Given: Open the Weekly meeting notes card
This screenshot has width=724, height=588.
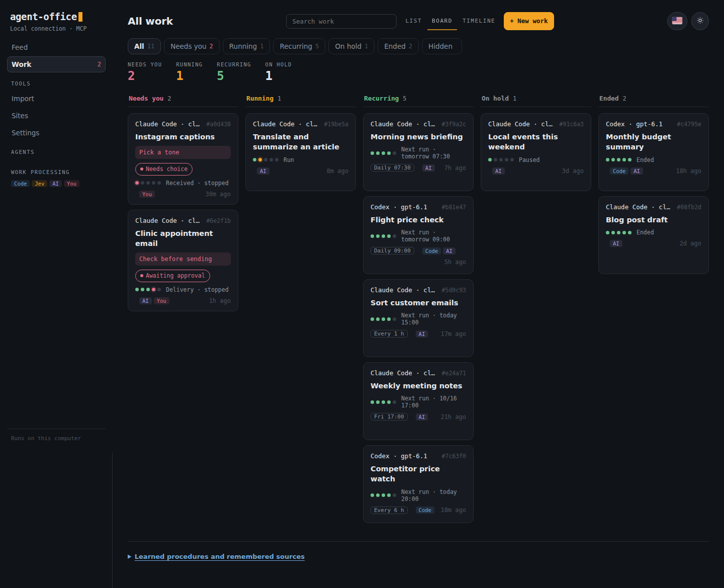Looking at the screenshot, I should (418, 401).
